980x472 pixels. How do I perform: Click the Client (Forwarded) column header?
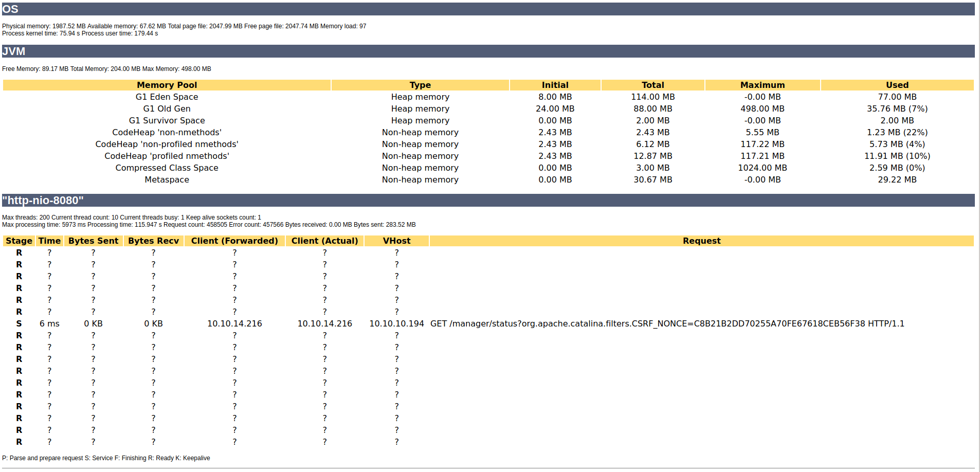tap(234, 241)
